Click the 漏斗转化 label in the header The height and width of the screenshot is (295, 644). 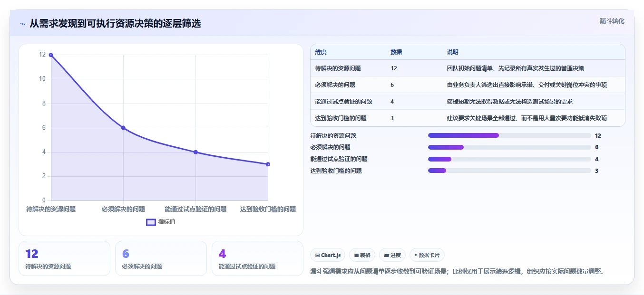pyautogui.click(x=612, y=21)
